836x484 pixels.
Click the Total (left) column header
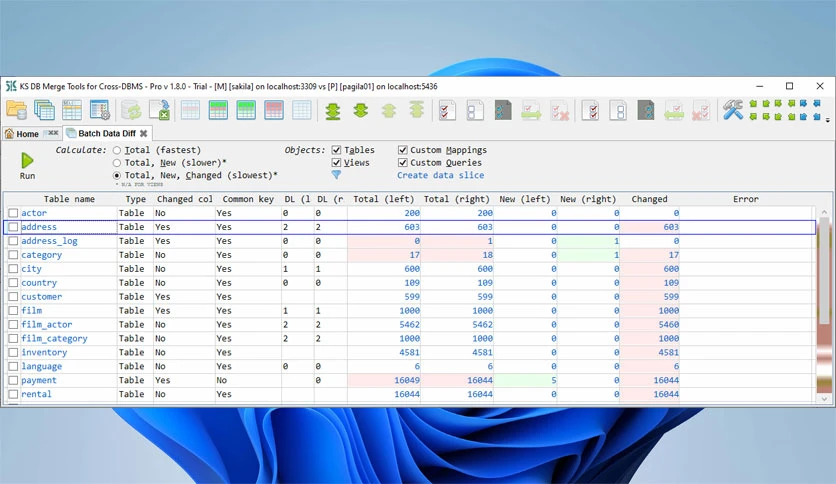pyautogui.click(x=384, y=199)
